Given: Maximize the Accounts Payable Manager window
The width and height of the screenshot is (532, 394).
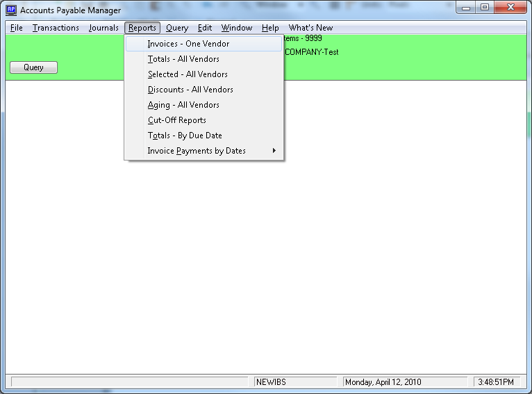Looking at the screenshot, I should (484, 8).
